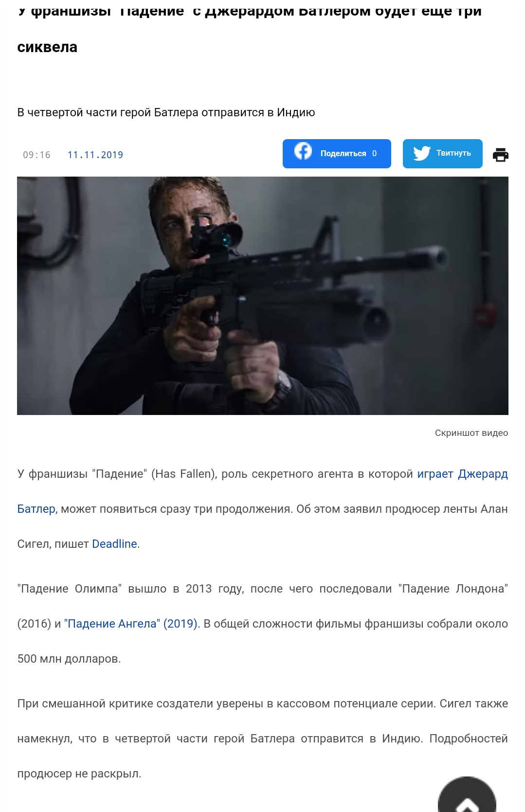Click the Скриншот видео caption
Image resolution: width=525 pixels, height=812 pixels.
[471, 433]
